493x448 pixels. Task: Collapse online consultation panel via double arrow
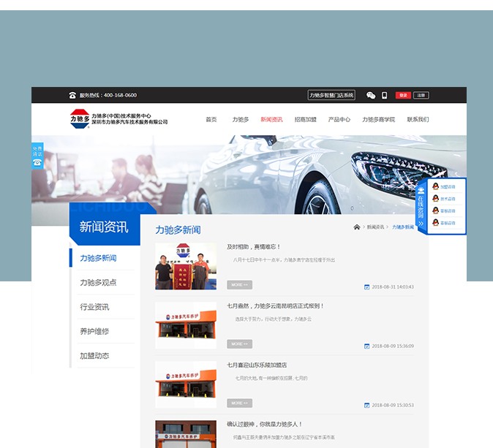[x=421, y=224]
